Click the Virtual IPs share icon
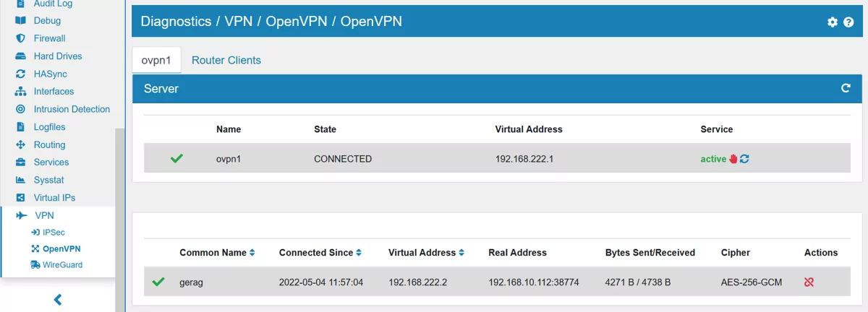This screenshot has width=868, height=312. point(20,197)
